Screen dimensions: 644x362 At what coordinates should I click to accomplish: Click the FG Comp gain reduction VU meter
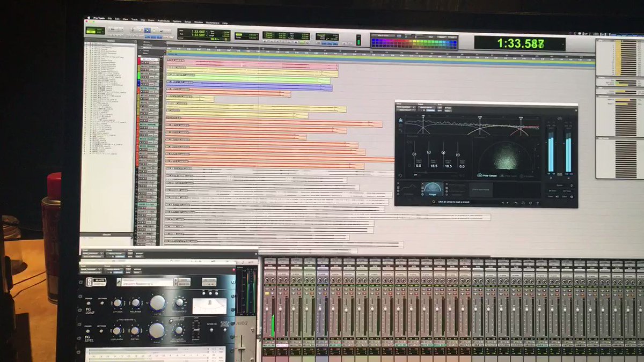(x=209, y=306)
